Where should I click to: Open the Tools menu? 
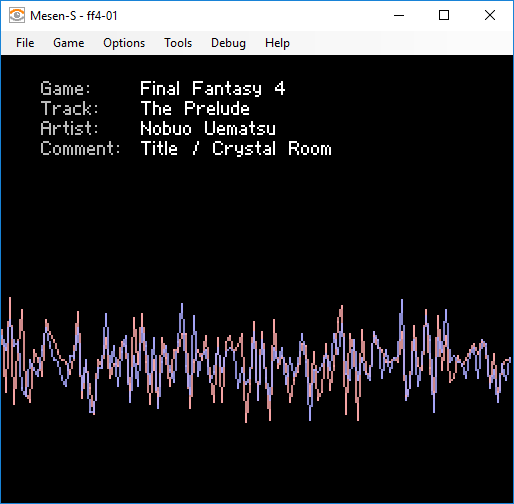[178, 43]
